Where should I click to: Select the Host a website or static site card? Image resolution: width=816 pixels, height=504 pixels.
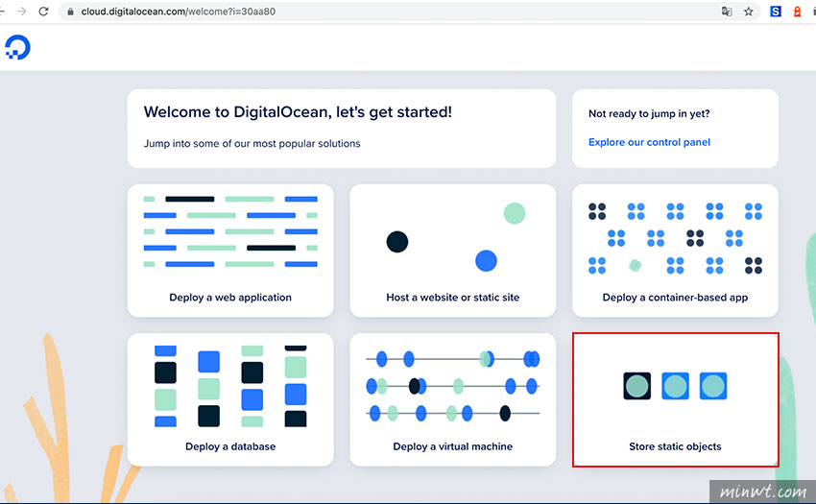pos(453,251)
